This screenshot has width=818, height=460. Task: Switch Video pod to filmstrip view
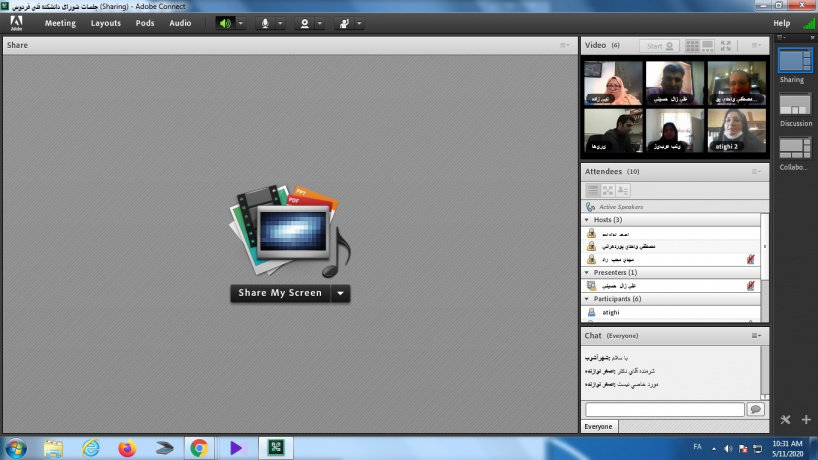(708, 46)
